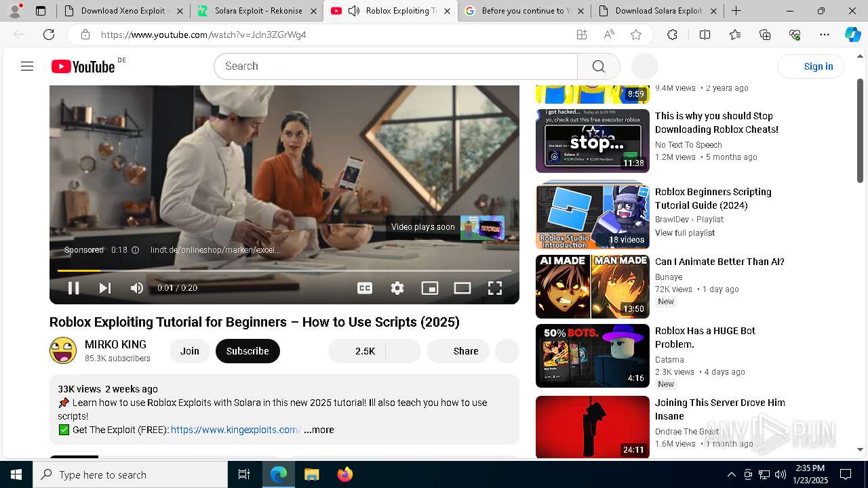The height and width of the screenshot is (488, 868).
Task: Add this page to favorites star
Action: click(635, 35)
